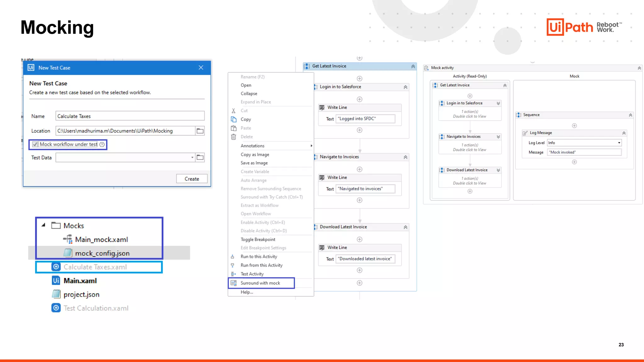Select mock_config.json in project tree
The width and height of the screenshot is (644, 362).
pos(102,253)
